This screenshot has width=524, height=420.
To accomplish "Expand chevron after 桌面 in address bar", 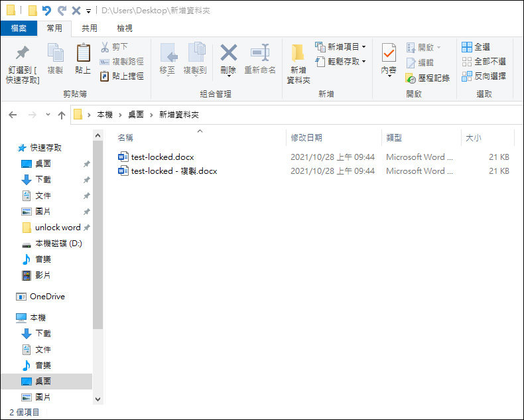I will tap(151, 115).
